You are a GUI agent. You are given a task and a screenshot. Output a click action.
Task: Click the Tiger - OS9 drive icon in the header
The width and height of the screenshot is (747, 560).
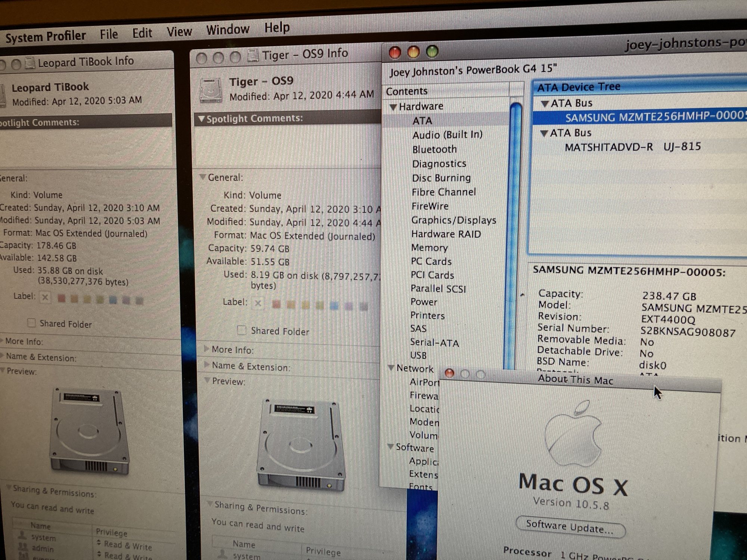pyautogui.click(x=211, y=91)
